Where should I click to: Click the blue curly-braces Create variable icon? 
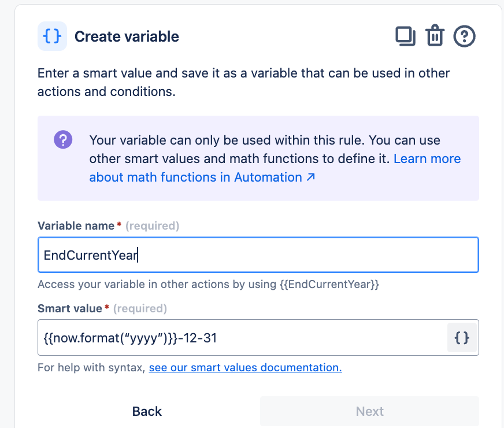(52, 36)
